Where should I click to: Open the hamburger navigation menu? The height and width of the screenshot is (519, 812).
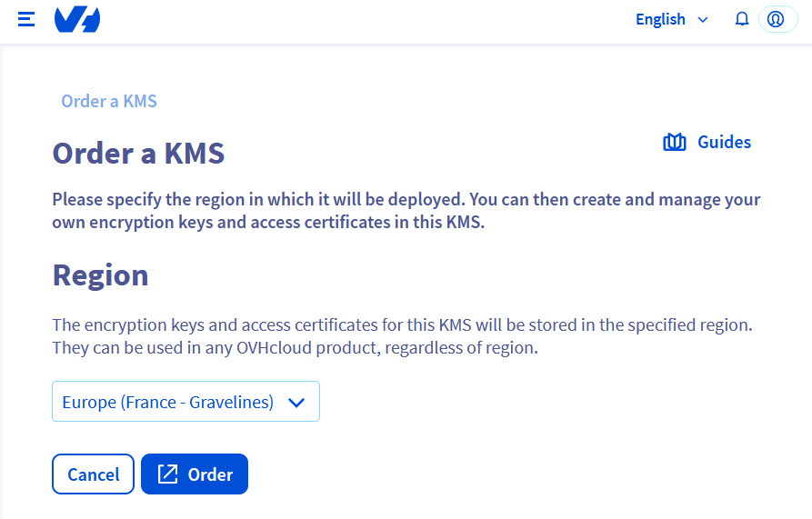[26, 19]
